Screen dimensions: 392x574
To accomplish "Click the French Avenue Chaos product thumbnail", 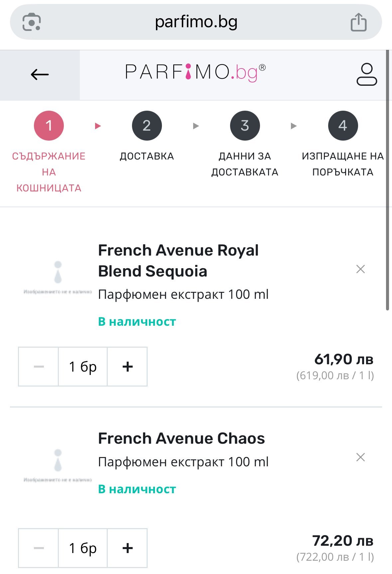I will tap(58, 464).
